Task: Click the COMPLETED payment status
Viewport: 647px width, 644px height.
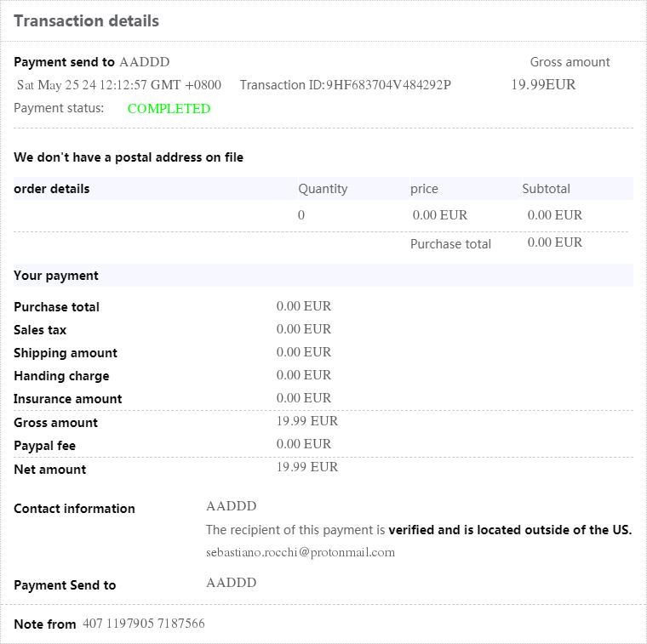Action: [x=169, y=109]
